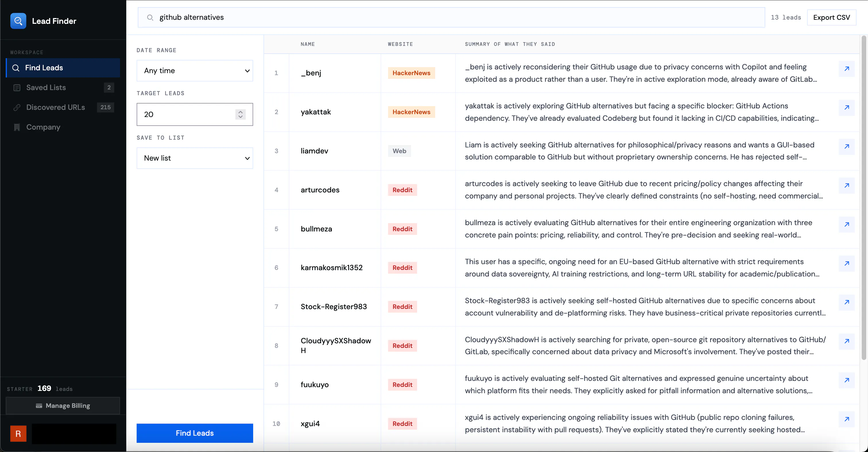
Task: Open the Find Leads workspace page
Action: coord(63,68)
